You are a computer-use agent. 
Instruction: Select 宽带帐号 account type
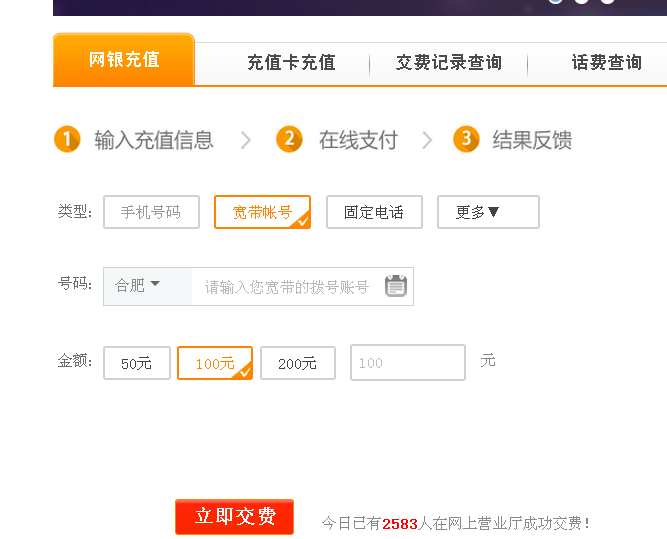(262, 212)
